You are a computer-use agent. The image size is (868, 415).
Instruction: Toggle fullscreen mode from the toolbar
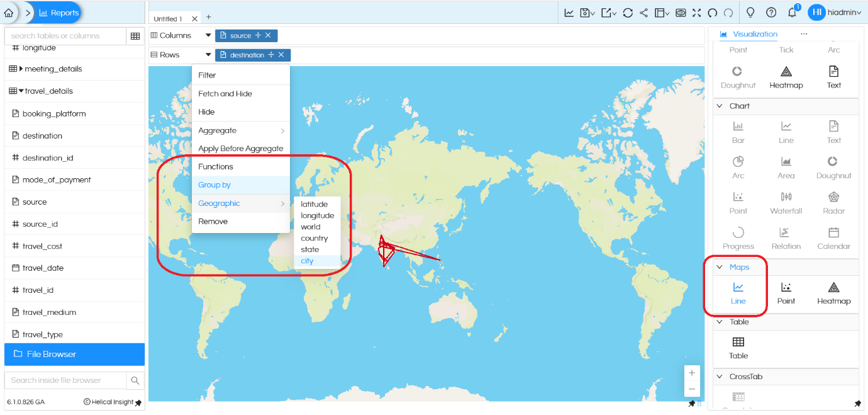pyautogui.click(x=696, y=12)
